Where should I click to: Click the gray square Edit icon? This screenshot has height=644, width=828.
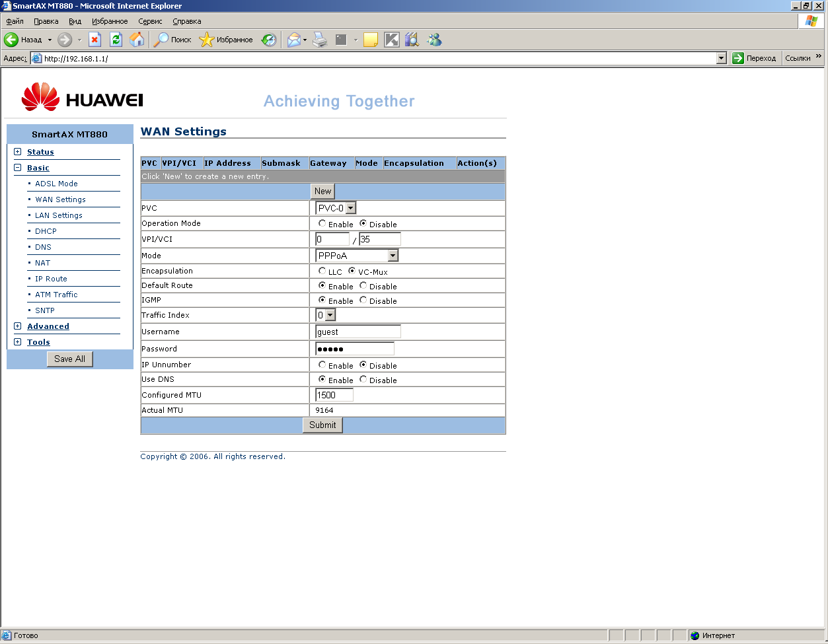point(341,40)
